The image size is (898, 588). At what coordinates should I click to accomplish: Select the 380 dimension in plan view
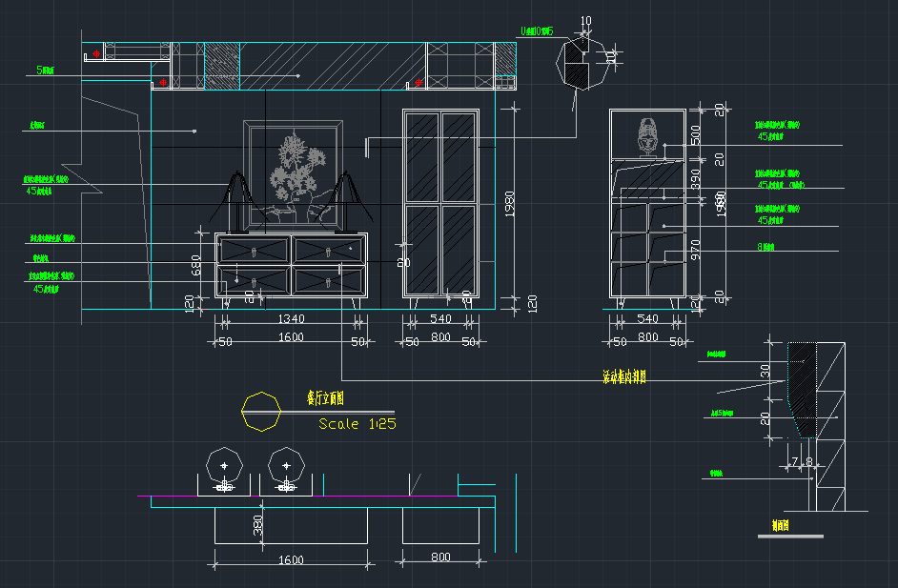click(x=257, y=526)
